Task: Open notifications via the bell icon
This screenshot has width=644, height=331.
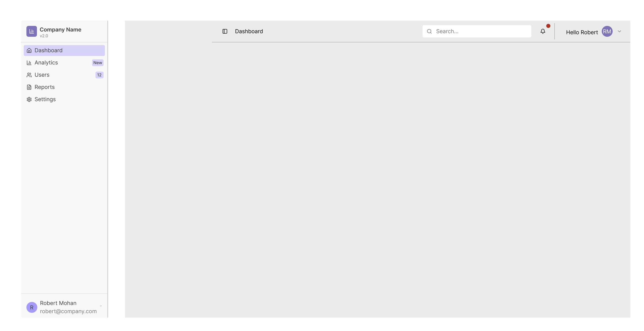Action: [543, 31]
